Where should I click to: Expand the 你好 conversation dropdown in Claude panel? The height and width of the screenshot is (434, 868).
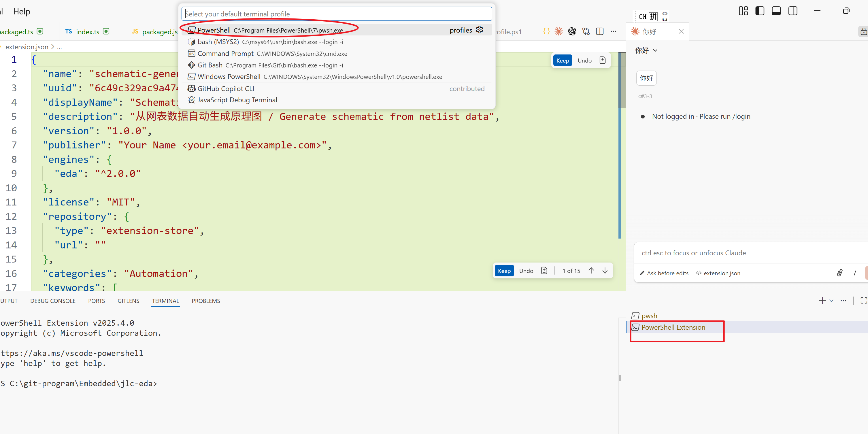click(x=655, y=50)
